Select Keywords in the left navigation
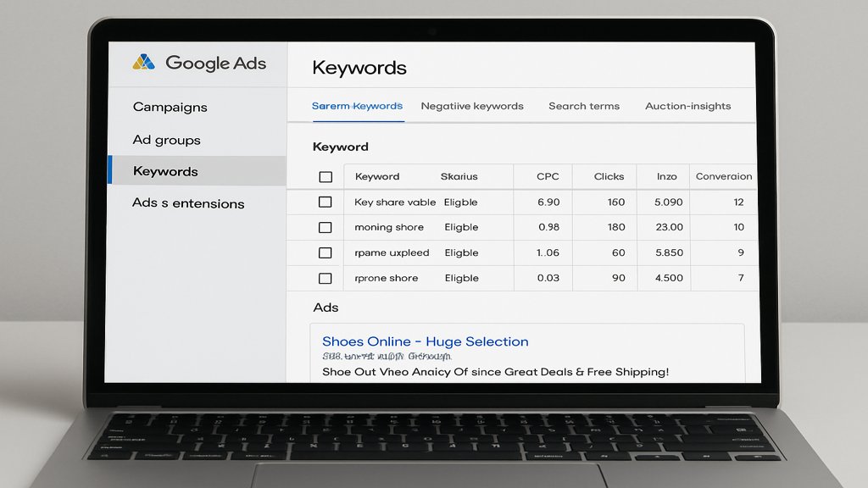This screenshot has height=488, width=868. [165, 171]
